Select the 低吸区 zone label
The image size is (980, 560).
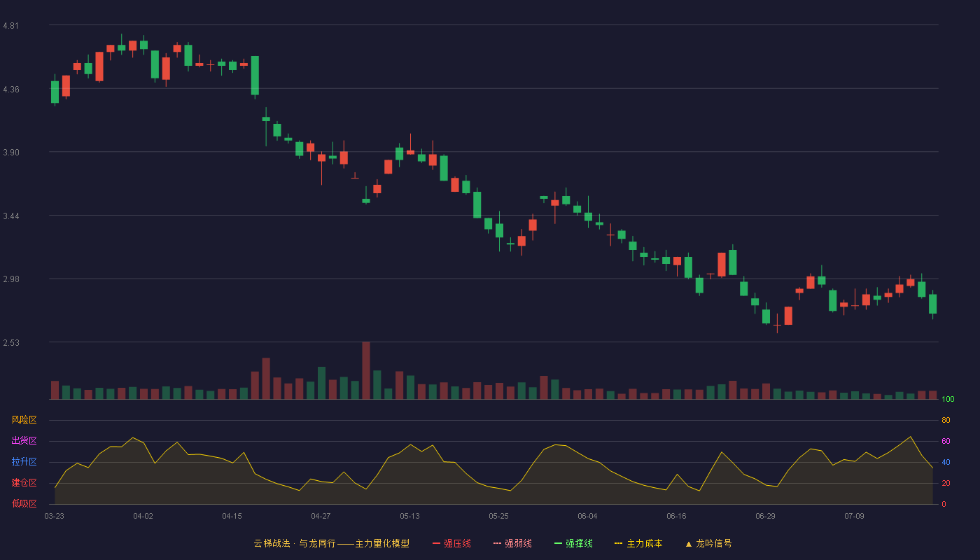coord(24,503)
